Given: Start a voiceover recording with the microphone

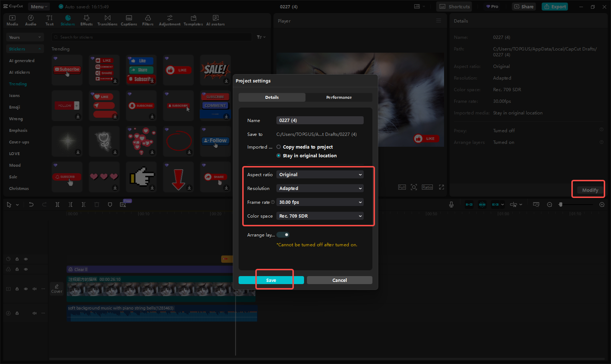Looking at the screenshot, I should pyautogui.click(x=451, y=204).
